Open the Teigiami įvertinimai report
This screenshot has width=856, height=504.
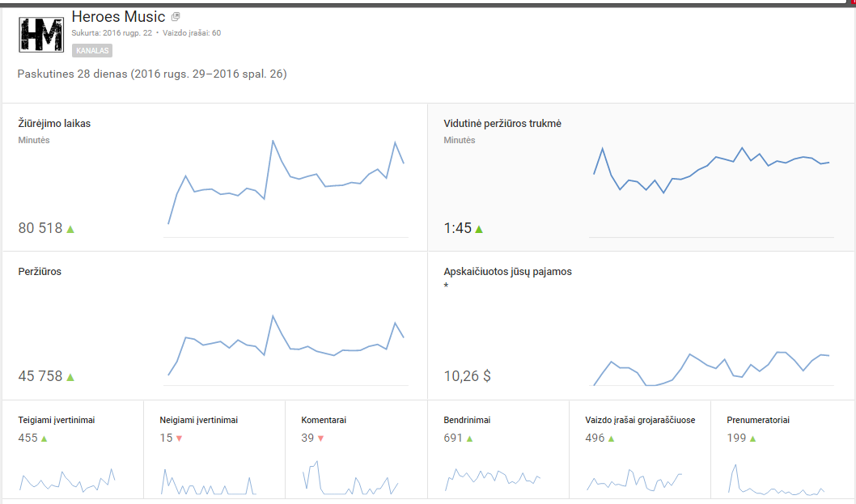(56, 420)
